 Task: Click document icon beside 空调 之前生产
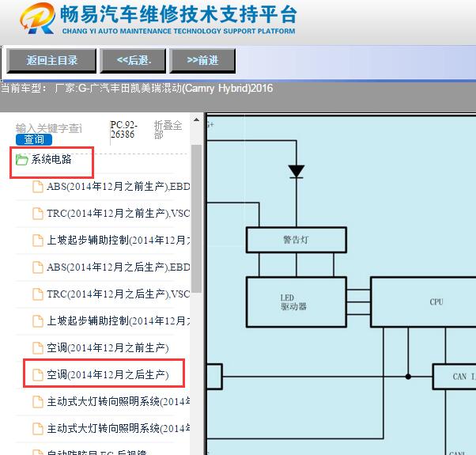[38, 348]
